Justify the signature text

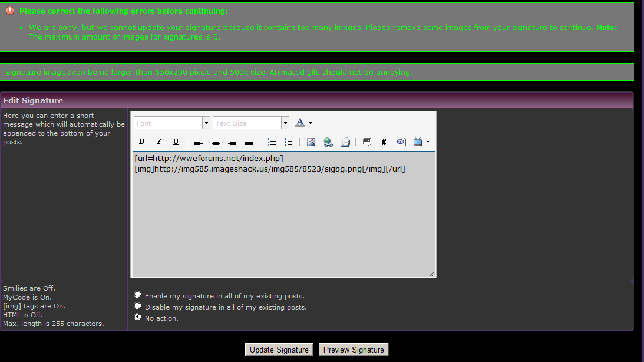tap(249, 141)
